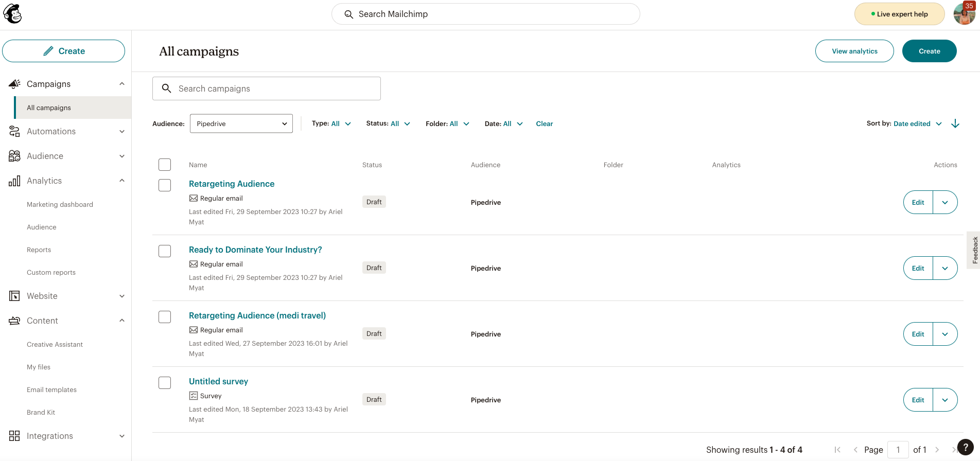980x461 pixels.
Task: Click the envelope icon under Retargeting Audience
Action: [x=194, y=198]
